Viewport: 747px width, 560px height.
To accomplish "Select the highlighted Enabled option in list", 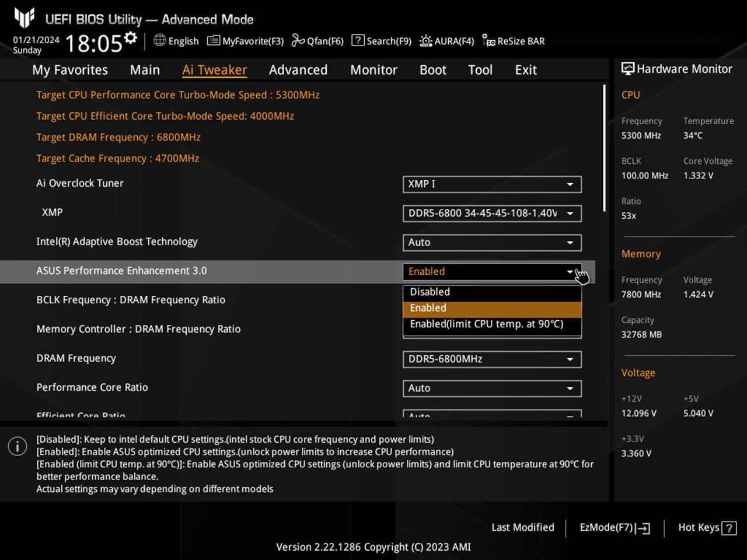I will [x=492, y=309].
